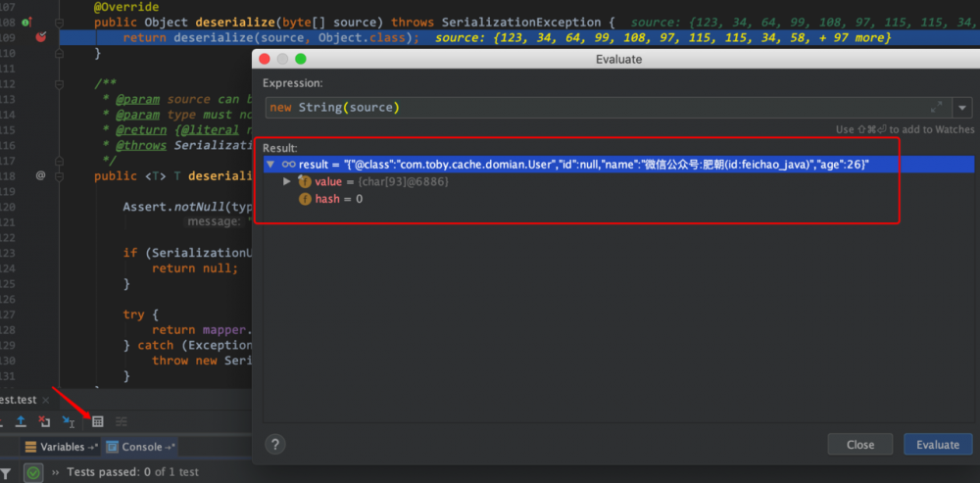
Task: Click the dimmed Trace Current Stream Chain icon
Action: [x=122, y=421]
